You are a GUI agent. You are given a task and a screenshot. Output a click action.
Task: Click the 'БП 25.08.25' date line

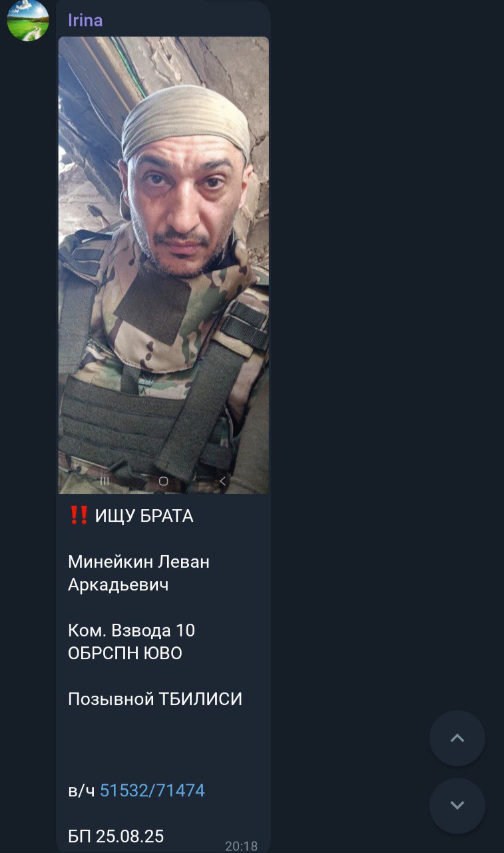pyautogui.click(x=116, y=836)
